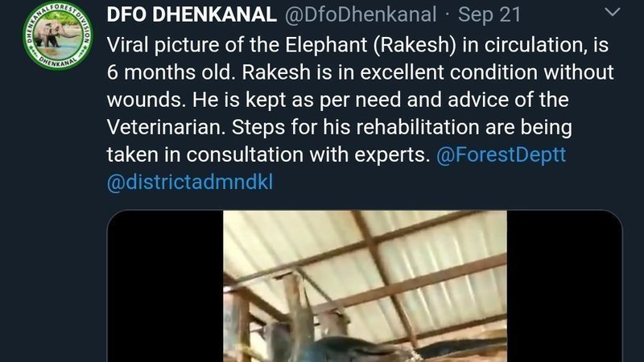644x362 pixels.
Task: Follow the @ForestDeptt mention
Action: (x=501, y=154)
